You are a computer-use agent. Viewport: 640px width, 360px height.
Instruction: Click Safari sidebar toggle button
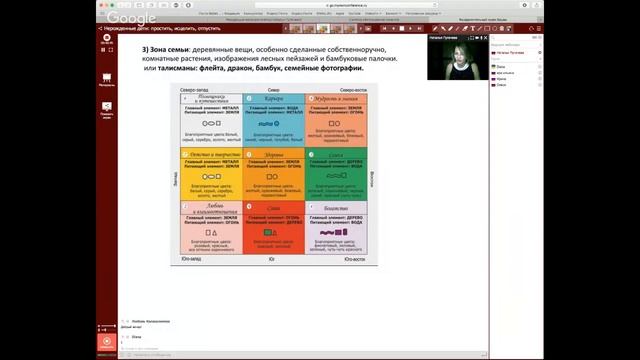point(139,5)
